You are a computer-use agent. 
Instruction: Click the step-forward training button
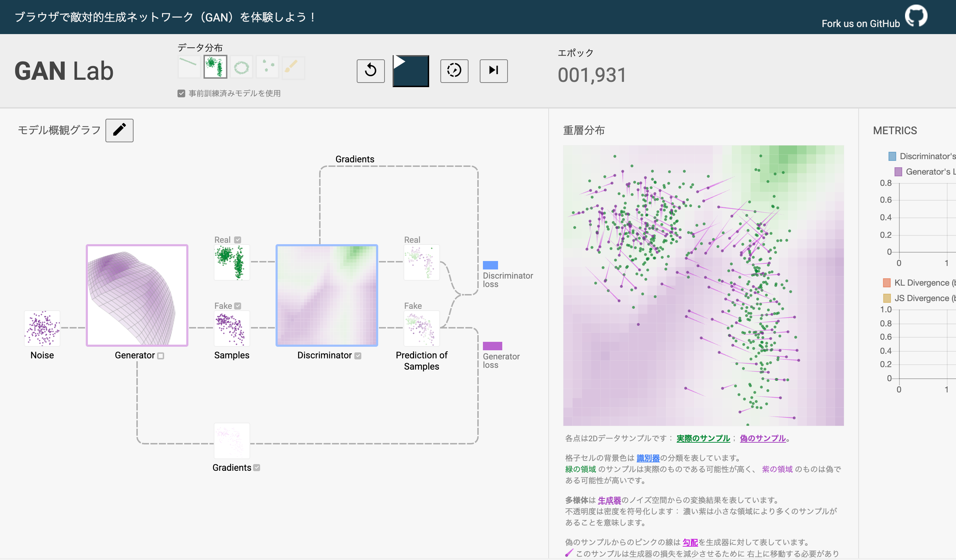click(493, 71)
